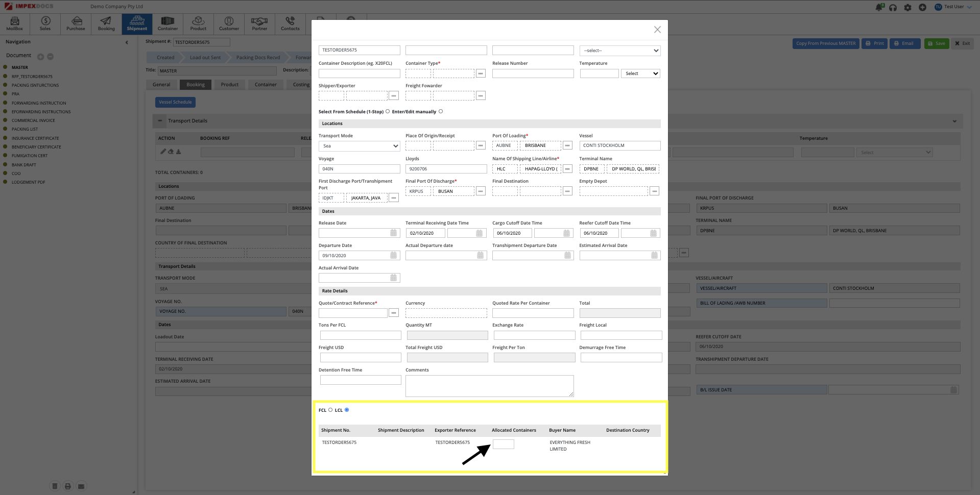Viewport: 980px width, 495px height.
Task: Expand the Transport Details chevron at right
Action: [954, 121]
